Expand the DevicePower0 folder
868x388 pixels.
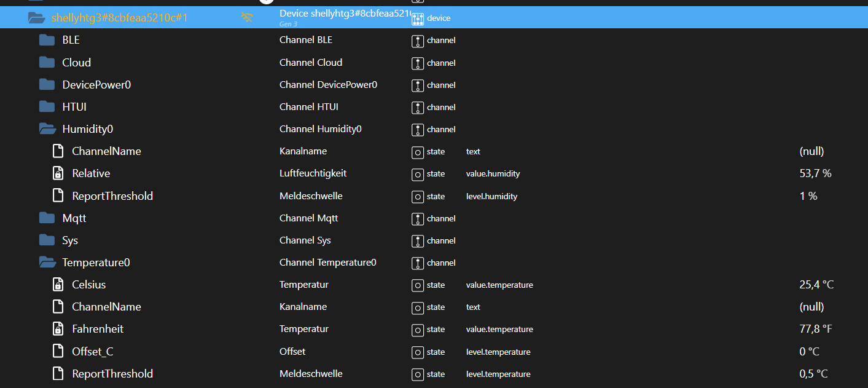pyautogui.click(x=47, y=84)
